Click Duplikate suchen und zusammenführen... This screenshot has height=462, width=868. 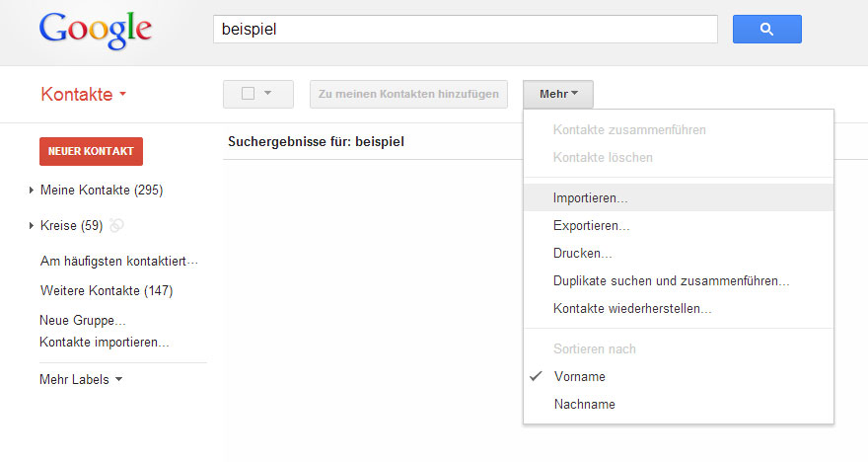click(x=671, y=281)
